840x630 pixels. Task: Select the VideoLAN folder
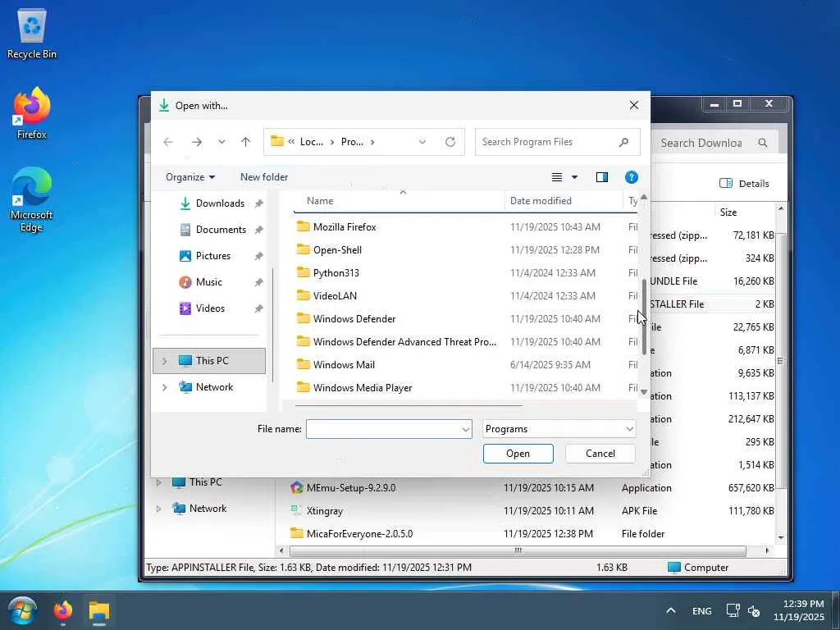tap(335, 296)
